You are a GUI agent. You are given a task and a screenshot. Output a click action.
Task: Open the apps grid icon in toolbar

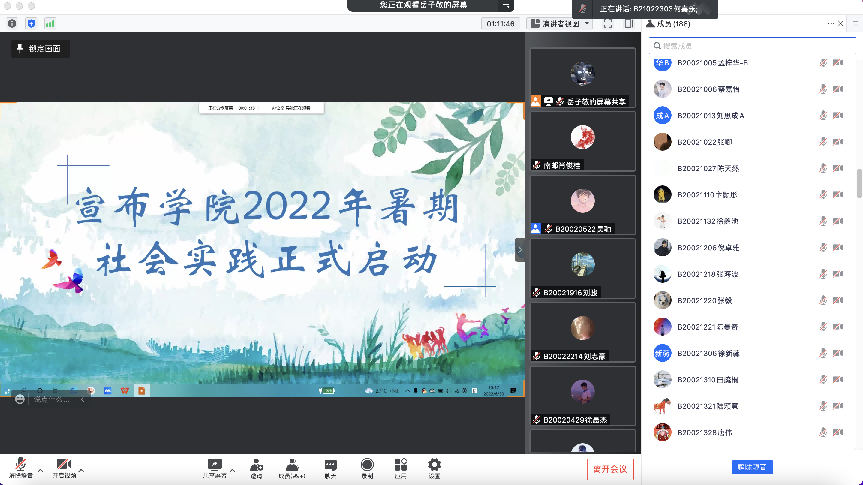pos(400,466)
